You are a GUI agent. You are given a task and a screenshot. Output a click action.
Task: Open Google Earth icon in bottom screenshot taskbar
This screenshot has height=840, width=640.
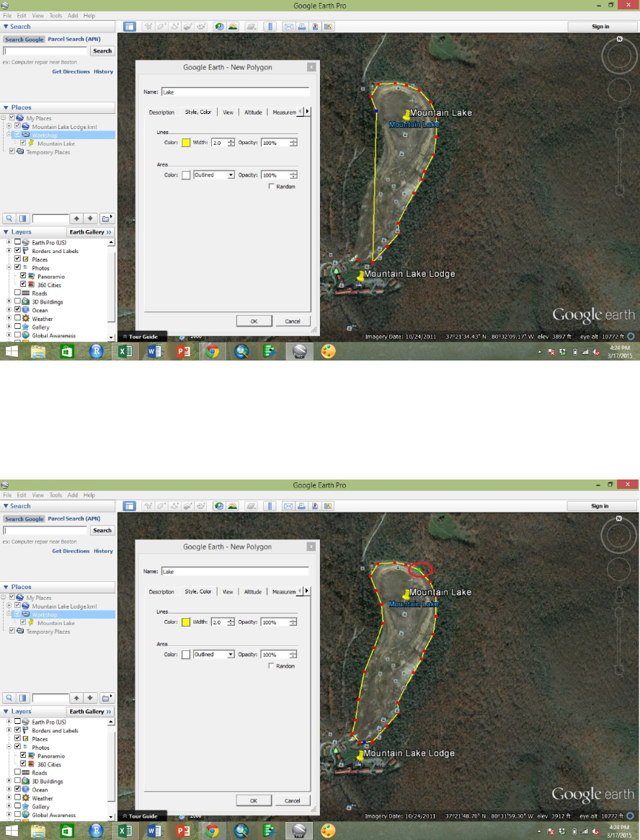tap(299, 831)
